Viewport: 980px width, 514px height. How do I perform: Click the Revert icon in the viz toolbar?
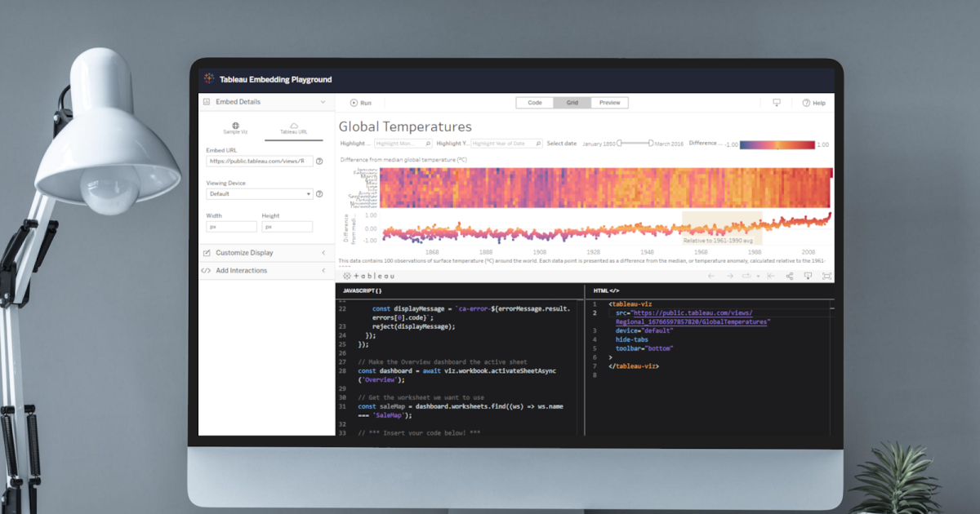[x=769, y=276]
